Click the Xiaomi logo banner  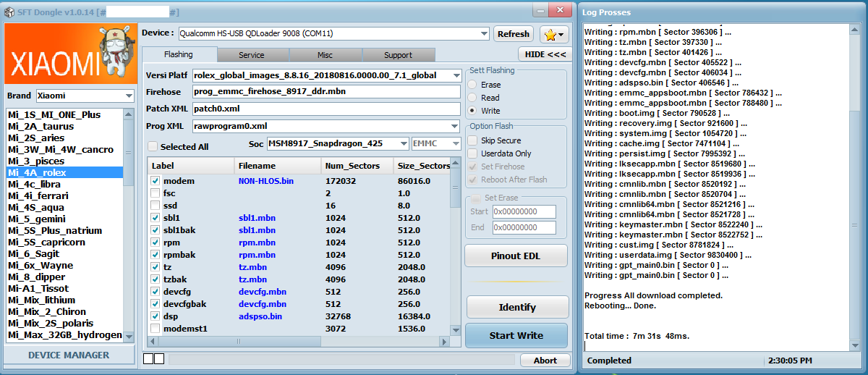(69, 54)
